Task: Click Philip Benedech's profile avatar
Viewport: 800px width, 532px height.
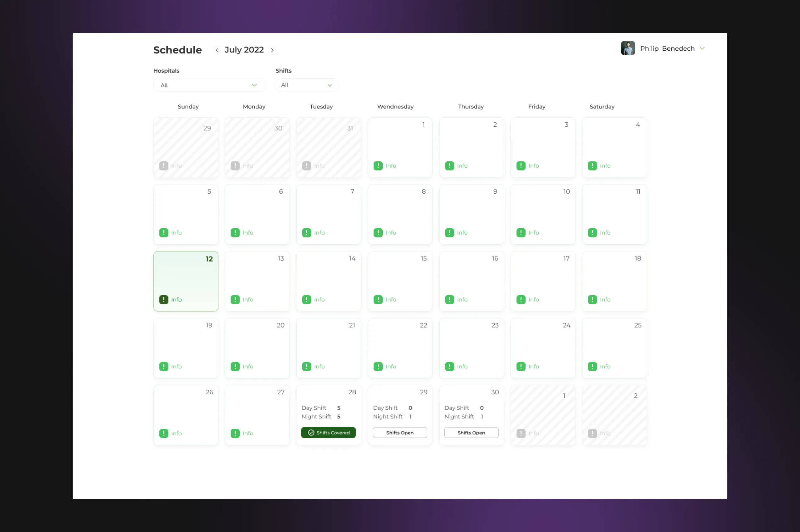Action: (628, 48)
